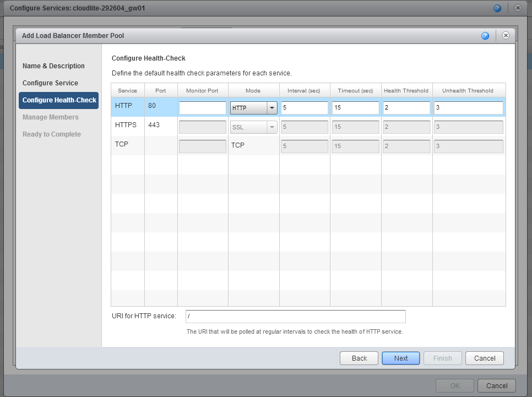
Task: Click the URI for HTTP service field
Action: pos(295,317)
